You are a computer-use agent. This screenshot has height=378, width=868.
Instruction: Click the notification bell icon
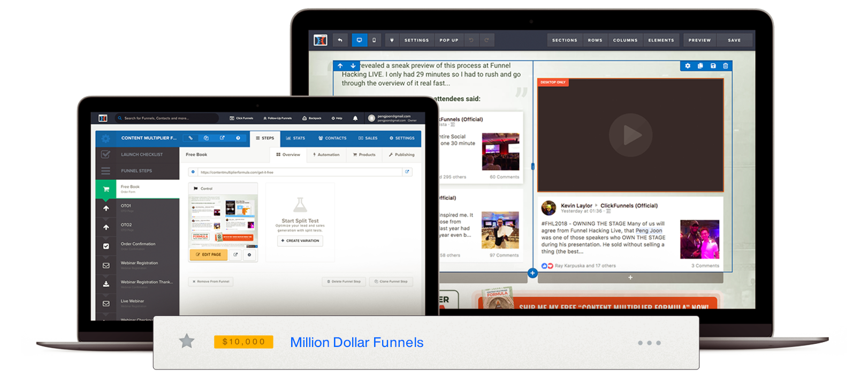click(355, 118)
